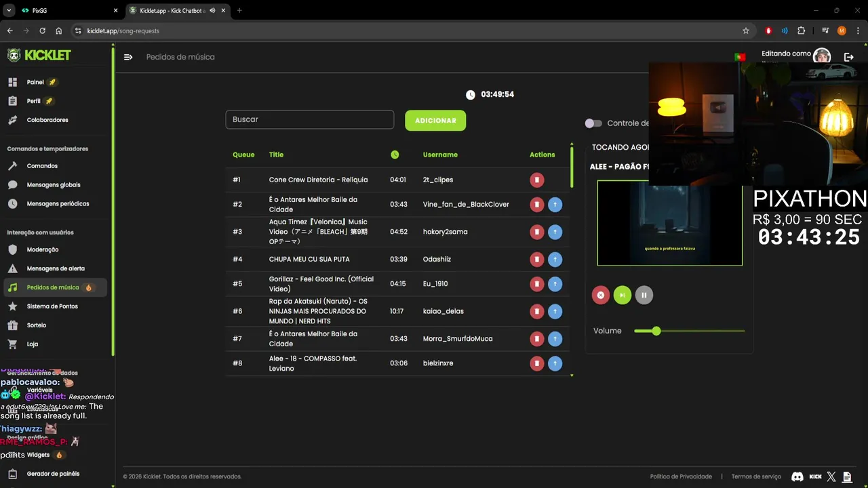This screenshot has width=868, height=488.
Task: Open the Kick link in footer
Action: pyautogui.click(x=816, y=476)
